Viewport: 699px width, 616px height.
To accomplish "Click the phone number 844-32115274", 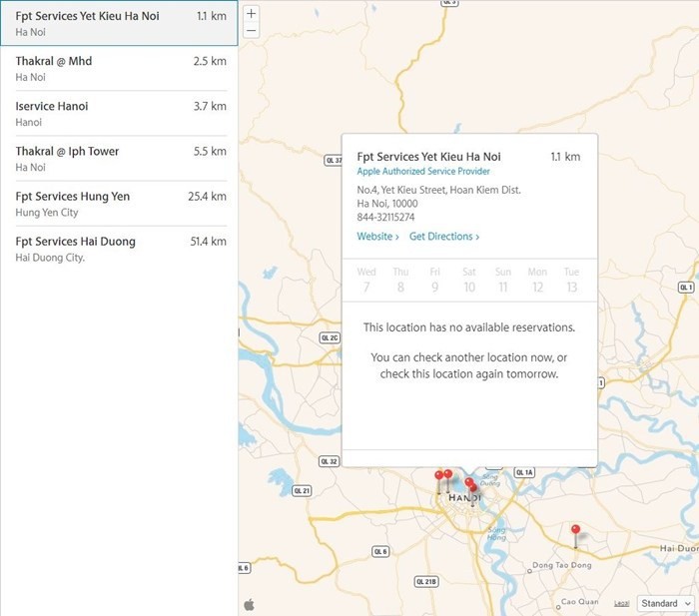I will [x=385, y=217].
